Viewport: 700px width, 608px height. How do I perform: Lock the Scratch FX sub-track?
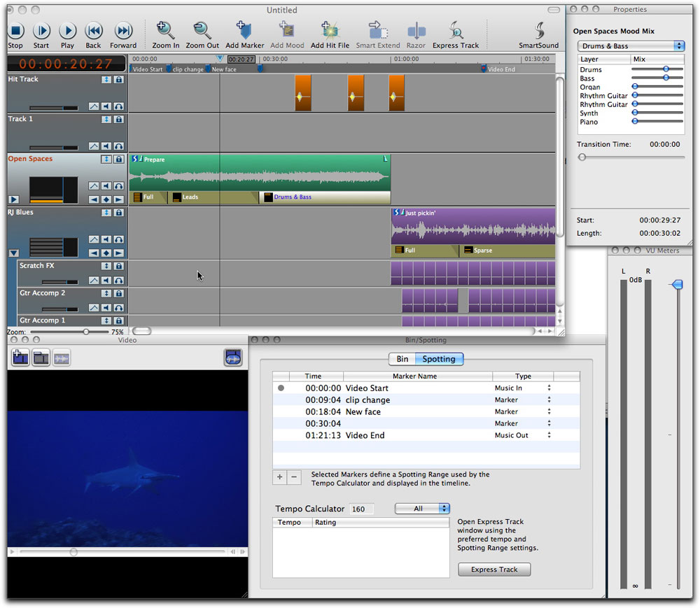(119, 267)
